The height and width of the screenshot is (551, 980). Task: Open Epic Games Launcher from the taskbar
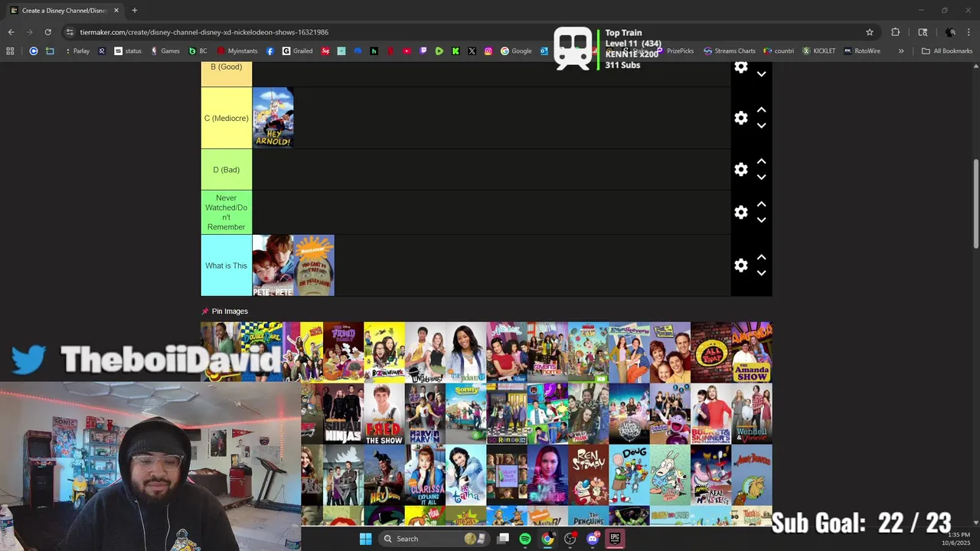click(x=614, y=539)
